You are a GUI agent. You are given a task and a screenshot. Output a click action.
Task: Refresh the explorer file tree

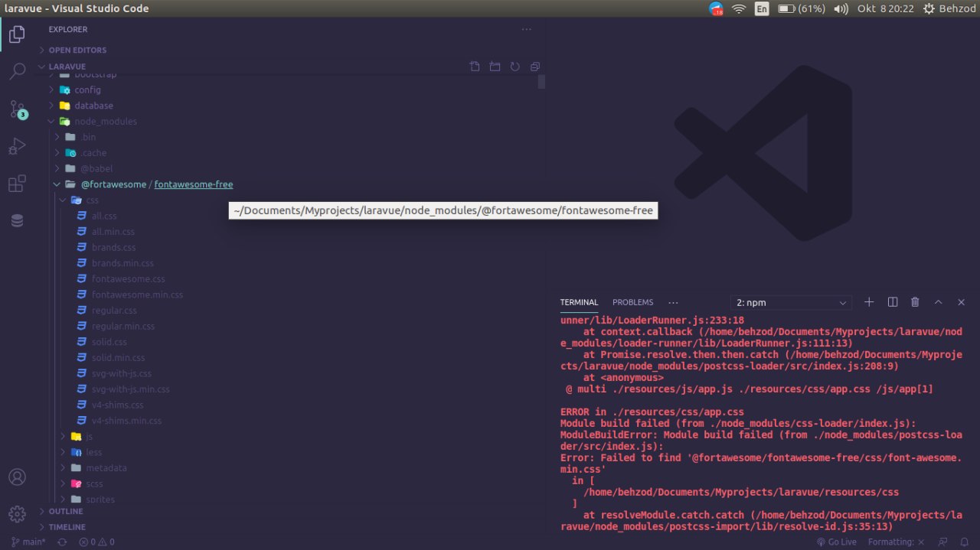tap(514, 67)
